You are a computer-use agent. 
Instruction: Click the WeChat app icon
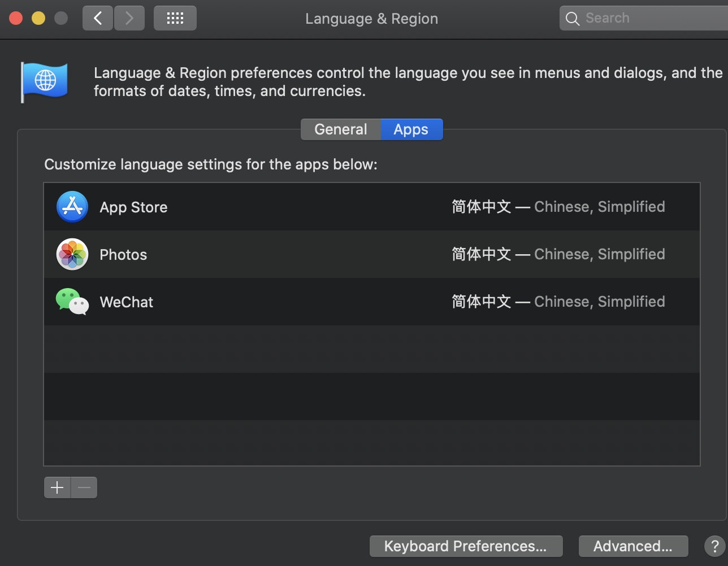(72, 302)
